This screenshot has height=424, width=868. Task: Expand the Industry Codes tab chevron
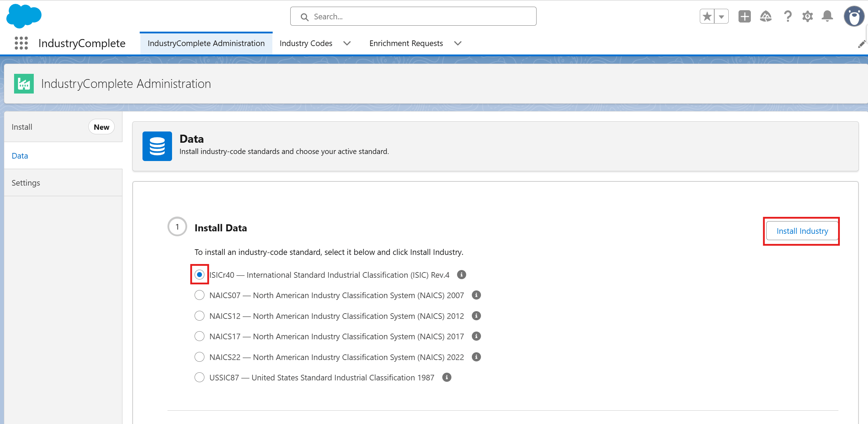coord(347,43)
